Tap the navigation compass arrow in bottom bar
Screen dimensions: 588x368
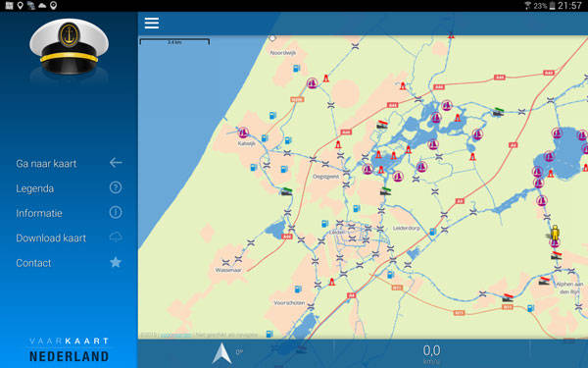tap(221, 353)
